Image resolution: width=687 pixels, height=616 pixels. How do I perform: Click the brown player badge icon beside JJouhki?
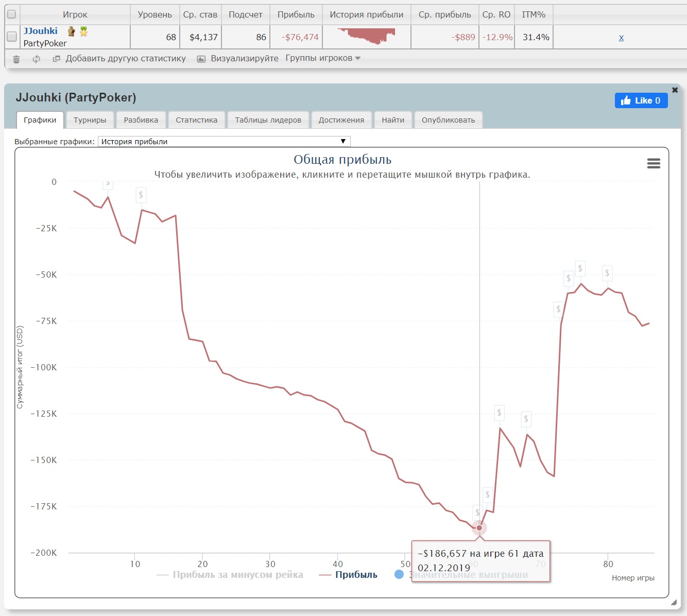(72, 31)
